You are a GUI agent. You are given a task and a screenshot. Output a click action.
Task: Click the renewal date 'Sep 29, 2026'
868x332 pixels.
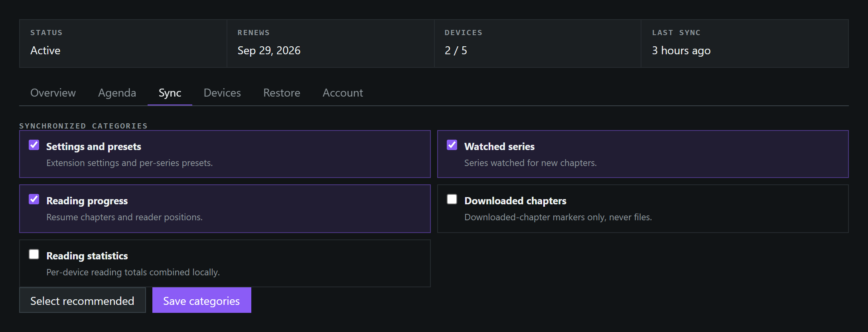269,50
